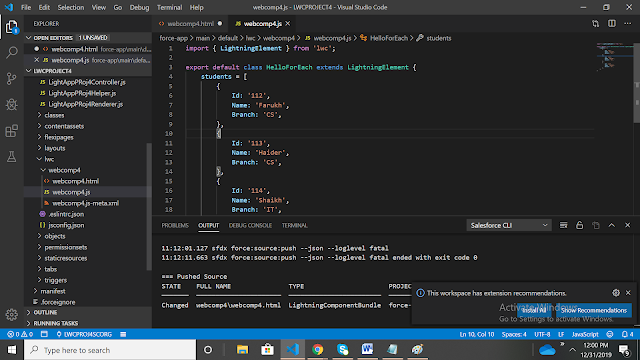
Task: Open the Terminal menu
Action: [169, 7]
